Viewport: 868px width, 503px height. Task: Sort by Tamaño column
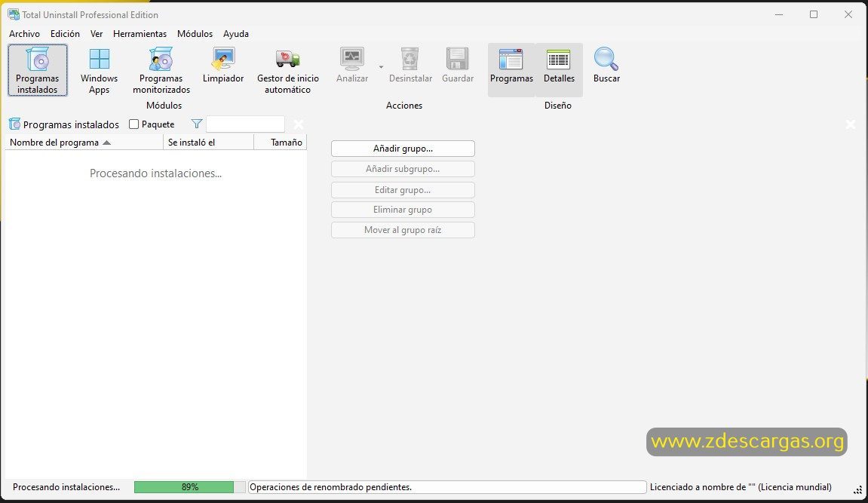click(280, 143)
